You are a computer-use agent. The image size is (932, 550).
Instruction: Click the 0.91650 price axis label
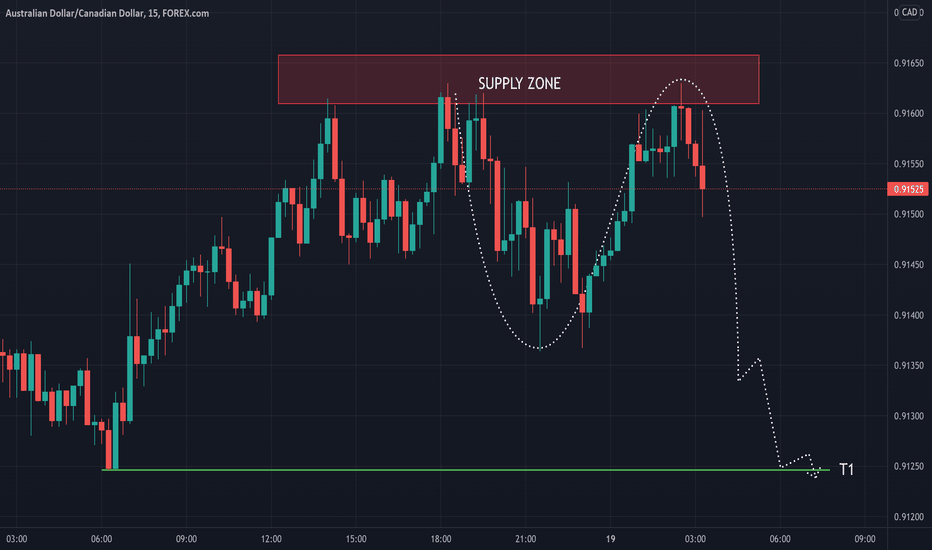coord(909,63)
